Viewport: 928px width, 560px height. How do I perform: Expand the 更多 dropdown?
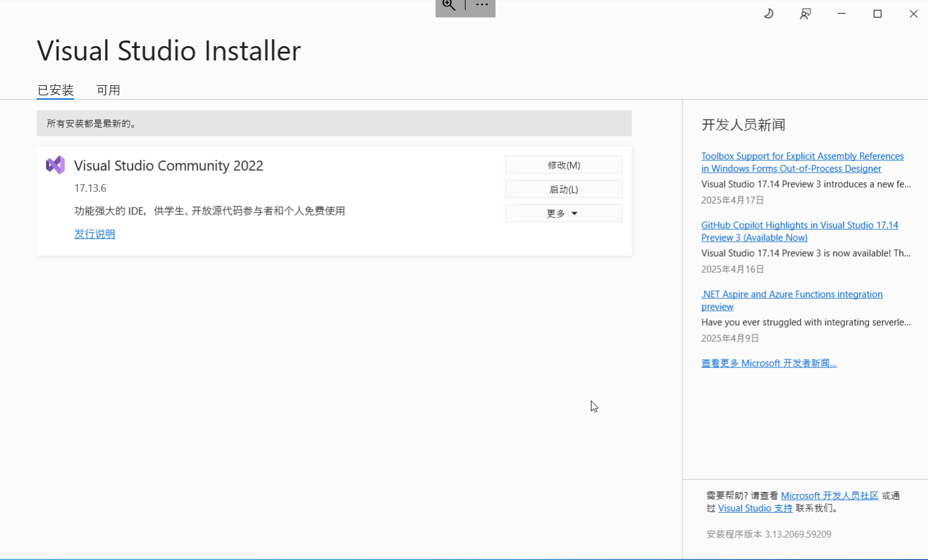(563, 214)
